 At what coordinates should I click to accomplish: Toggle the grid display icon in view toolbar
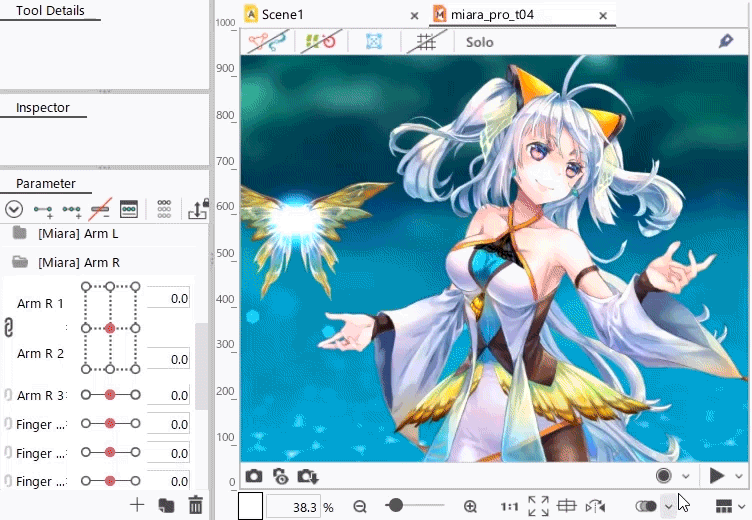pos(426,42)
